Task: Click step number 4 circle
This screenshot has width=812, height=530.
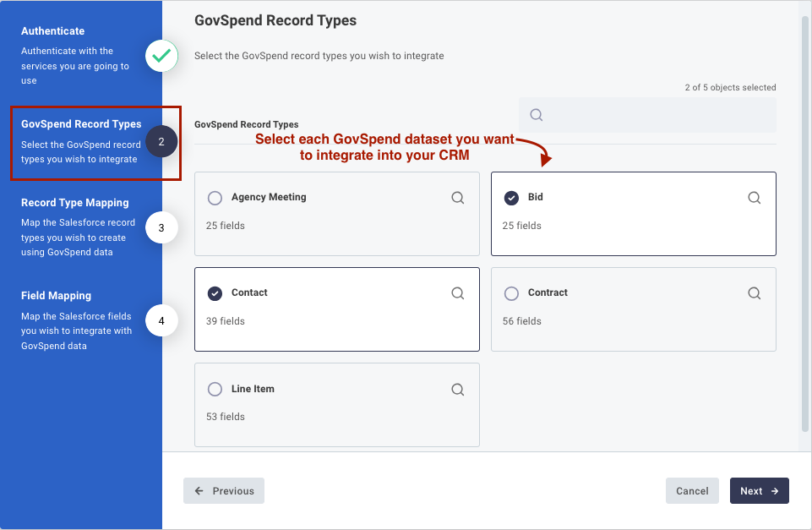Action: pos(161,320)
